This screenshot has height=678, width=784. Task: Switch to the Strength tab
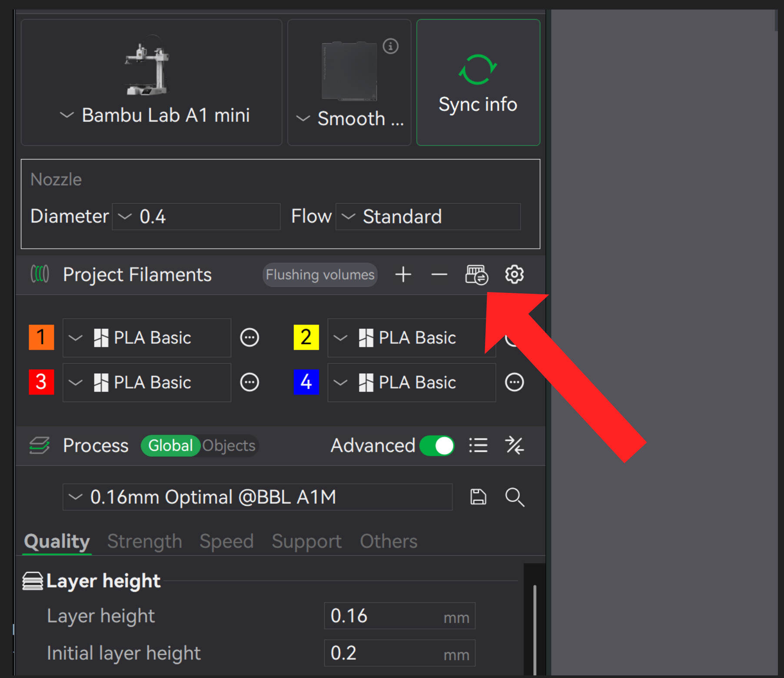pos(145,541)
